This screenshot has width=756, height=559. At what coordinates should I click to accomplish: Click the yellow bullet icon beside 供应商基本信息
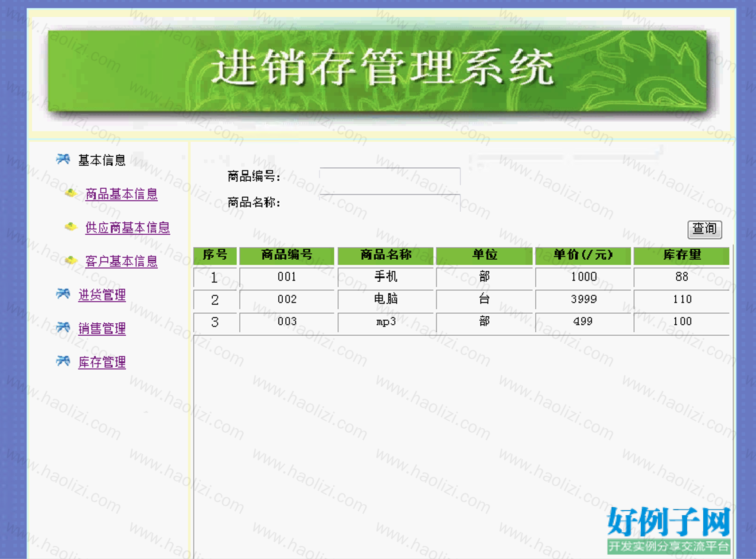[x=71, y=227]
